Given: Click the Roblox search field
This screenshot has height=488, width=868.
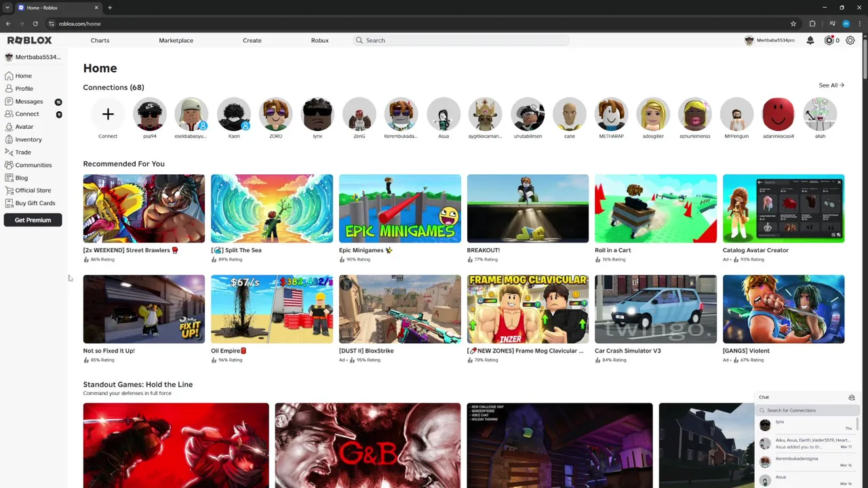Looking at the screenshot, I should point(461,41).
